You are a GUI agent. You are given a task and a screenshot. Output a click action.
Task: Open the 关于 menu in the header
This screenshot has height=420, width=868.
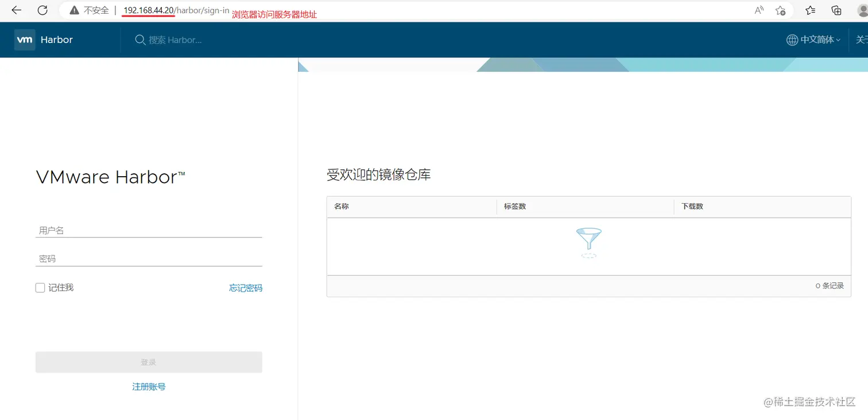[x=862, y=40]
